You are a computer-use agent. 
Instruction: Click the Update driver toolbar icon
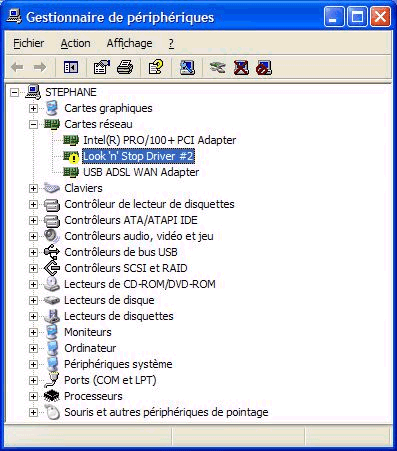click(x=218, y=68)
